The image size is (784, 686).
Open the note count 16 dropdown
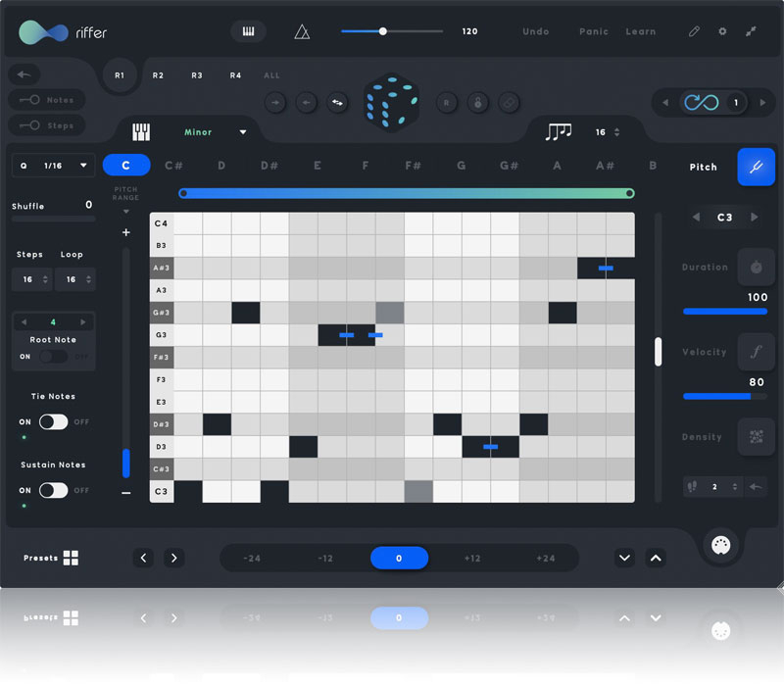click(x=606, y=132)
